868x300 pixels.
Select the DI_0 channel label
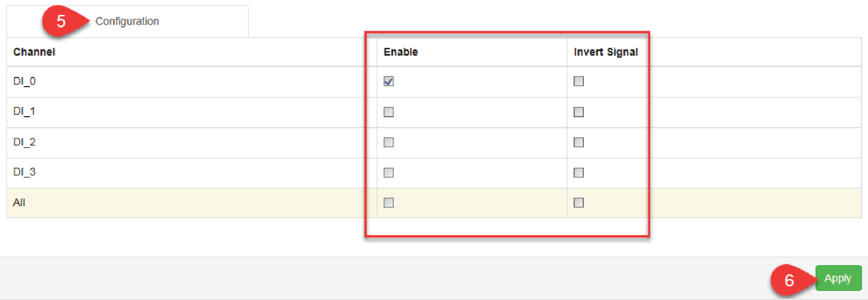pos(24,81)
